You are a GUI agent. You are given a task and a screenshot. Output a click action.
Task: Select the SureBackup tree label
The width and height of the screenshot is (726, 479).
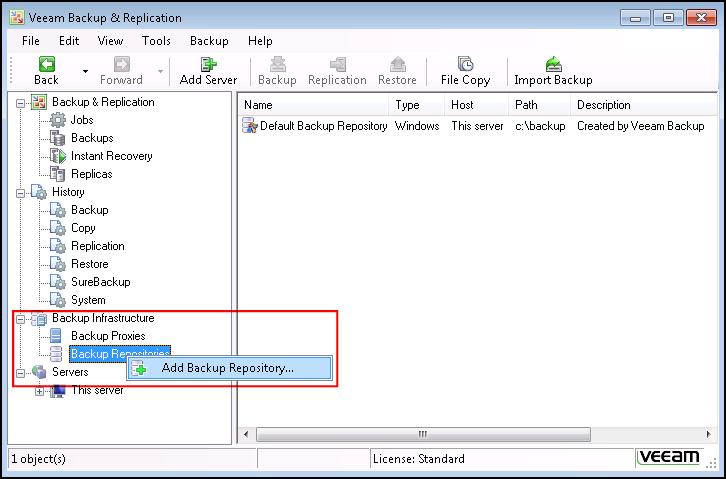[100, 282]
